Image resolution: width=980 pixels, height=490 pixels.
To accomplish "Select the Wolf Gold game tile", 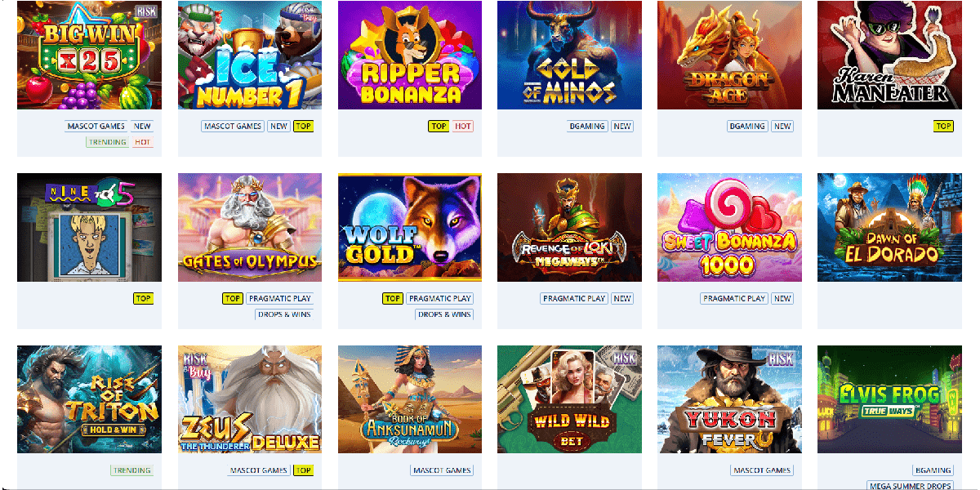I will coord(410,227).
